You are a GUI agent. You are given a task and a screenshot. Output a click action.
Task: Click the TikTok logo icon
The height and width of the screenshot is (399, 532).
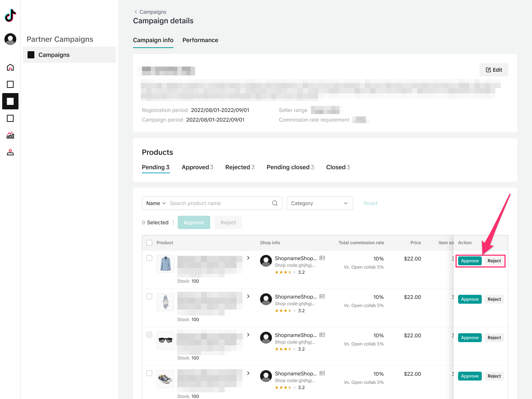(10, 16)
